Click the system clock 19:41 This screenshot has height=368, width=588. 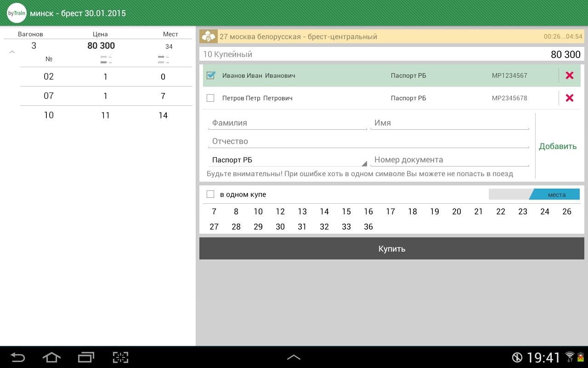[544, 357]
